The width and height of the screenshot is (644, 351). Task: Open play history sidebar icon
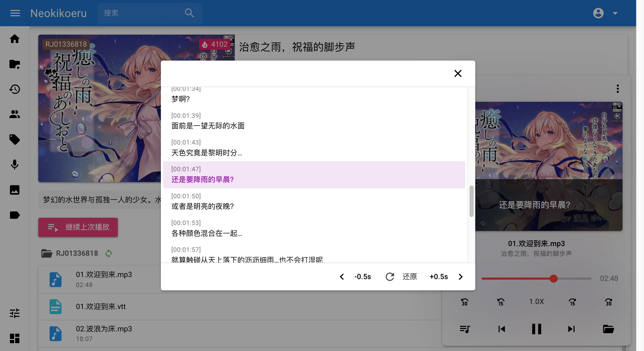tap(15, 89)
